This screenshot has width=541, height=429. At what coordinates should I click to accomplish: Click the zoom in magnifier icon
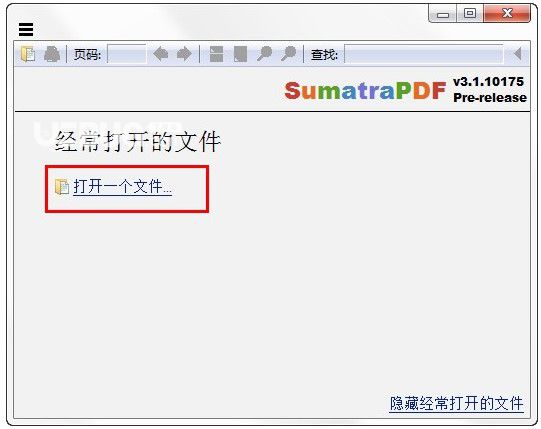coord(288,54)
